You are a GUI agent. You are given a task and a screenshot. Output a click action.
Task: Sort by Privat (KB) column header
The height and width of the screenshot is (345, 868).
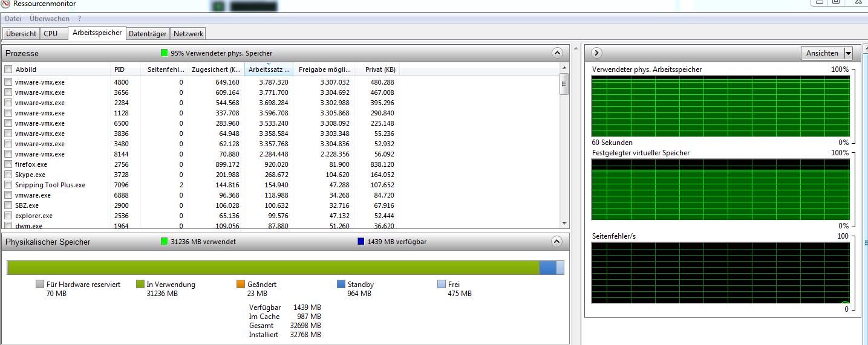coord(377,69)
